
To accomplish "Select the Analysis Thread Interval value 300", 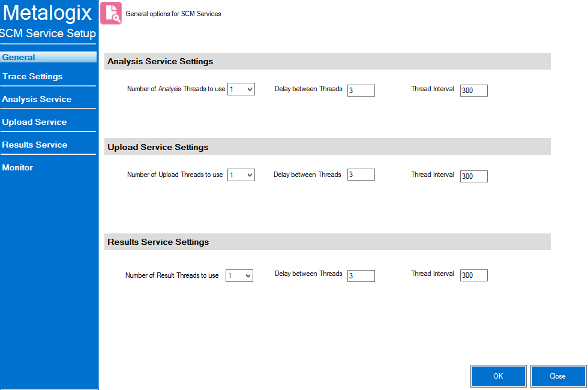I will pyautogui.click(x=473, y=90).
